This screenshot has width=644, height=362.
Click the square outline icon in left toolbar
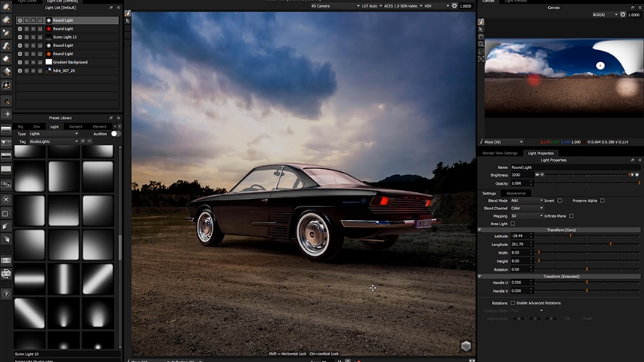[6, 213]
